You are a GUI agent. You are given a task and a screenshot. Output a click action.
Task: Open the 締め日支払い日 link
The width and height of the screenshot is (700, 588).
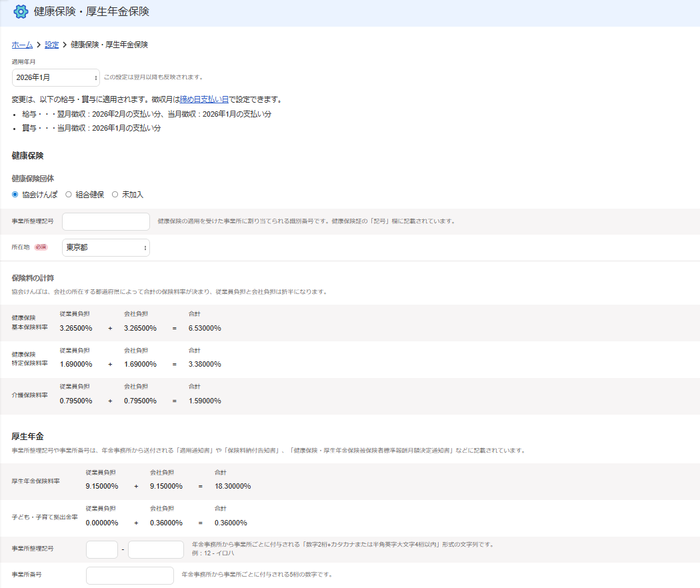204,99
